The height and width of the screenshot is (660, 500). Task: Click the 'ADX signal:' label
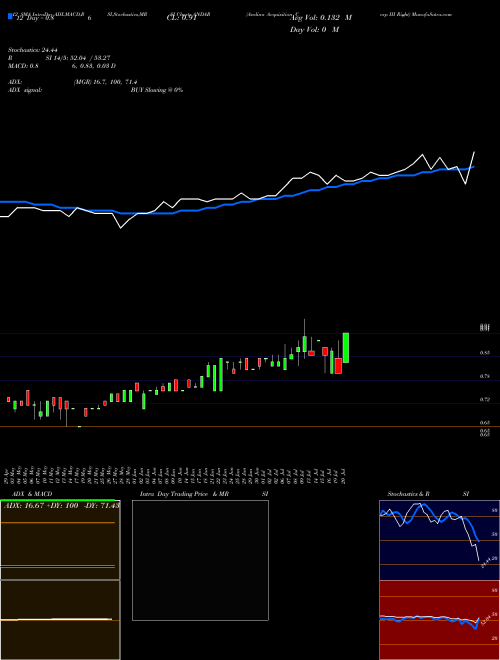coord(25,90)
